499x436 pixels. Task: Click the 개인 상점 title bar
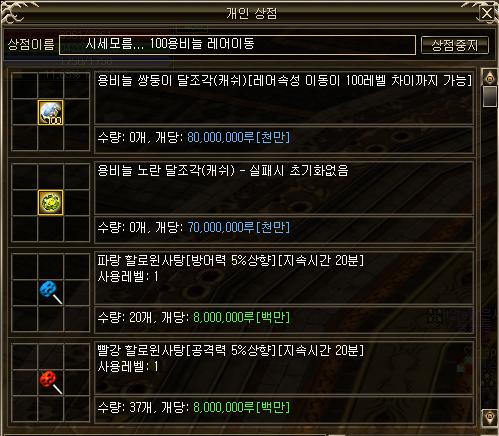click(x=250, y=13)
